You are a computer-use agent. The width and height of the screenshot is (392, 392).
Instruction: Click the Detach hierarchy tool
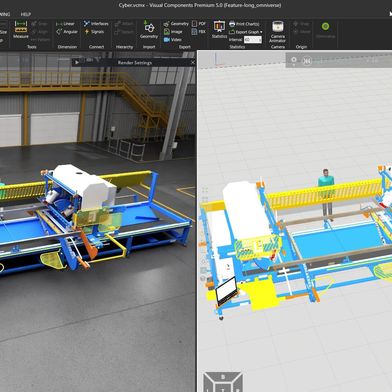coord(124,32)
